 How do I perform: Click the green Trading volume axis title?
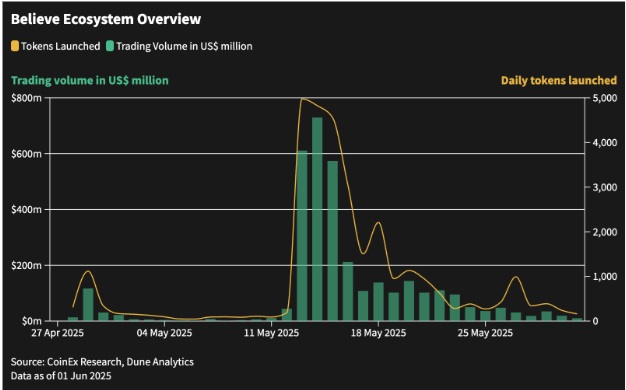[x=90, y=81]
